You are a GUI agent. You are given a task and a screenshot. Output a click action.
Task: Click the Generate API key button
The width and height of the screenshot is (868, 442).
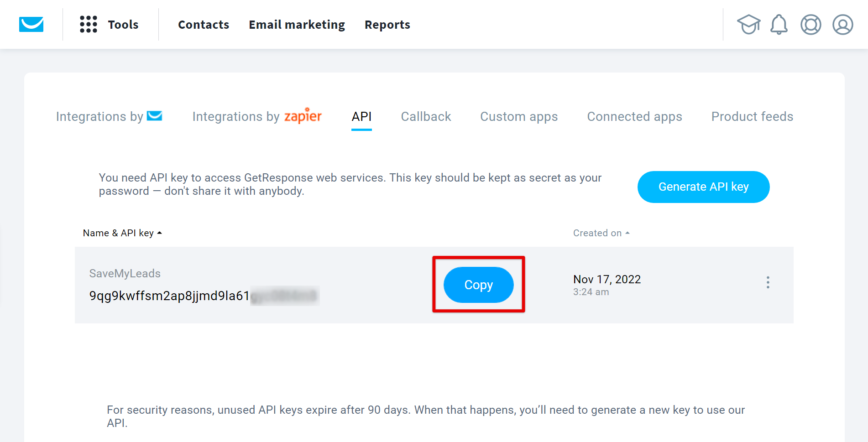click(x=703, y=187)
